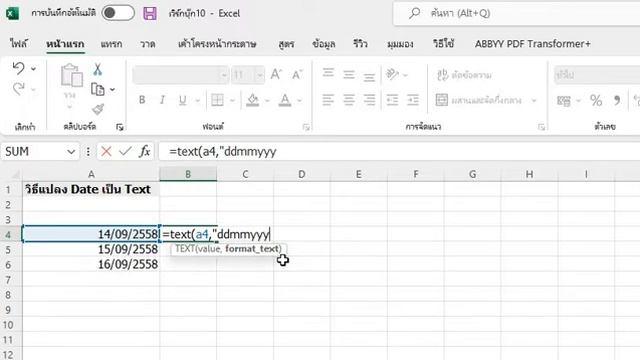Confirm formula with the checkmark
The height and width of the screenshot is (360, 640).
pos(125,151)
